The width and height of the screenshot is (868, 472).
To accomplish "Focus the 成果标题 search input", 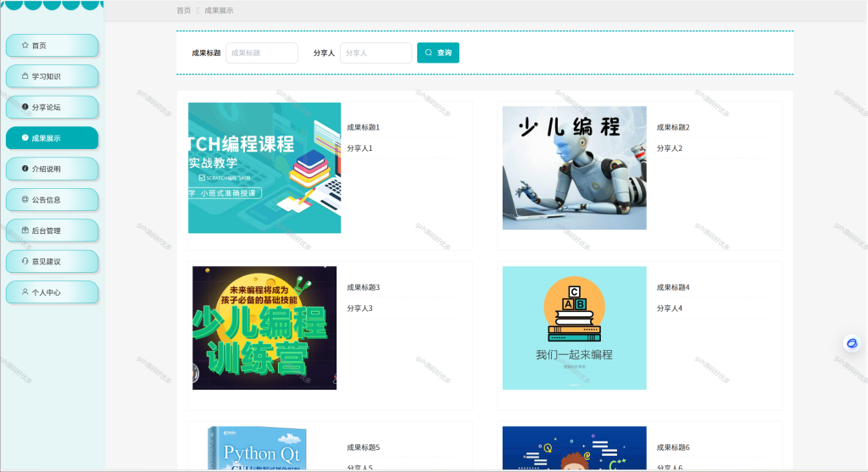I will 262,53.
